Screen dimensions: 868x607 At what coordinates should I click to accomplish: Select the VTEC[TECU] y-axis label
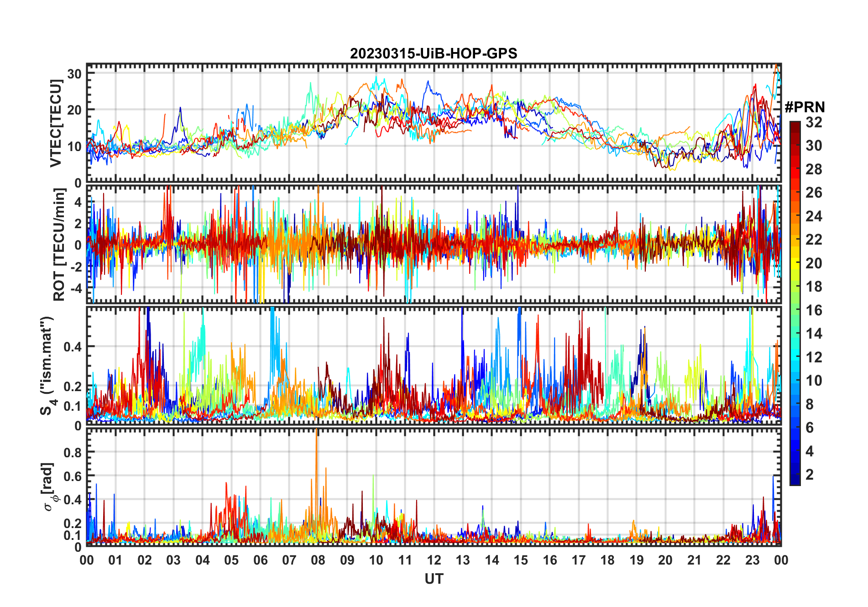click(56, 123)
